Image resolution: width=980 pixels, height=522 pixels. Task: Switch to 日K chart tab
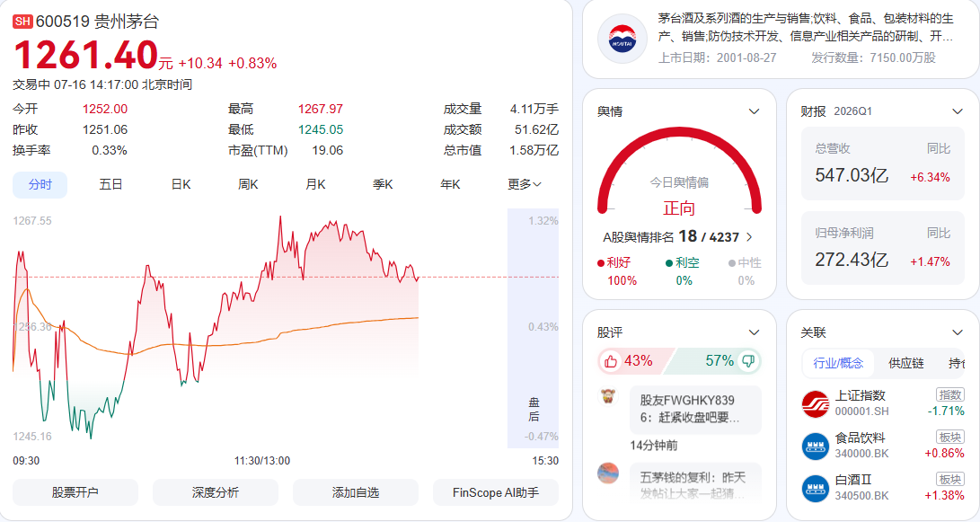[x=181, y=184]
